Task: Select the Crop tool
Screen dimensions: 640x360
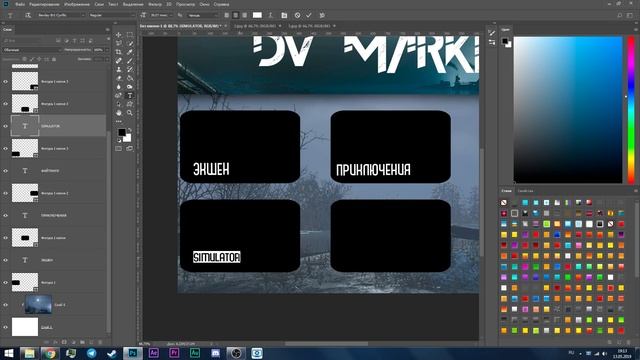Action: [x=118, y=52]
